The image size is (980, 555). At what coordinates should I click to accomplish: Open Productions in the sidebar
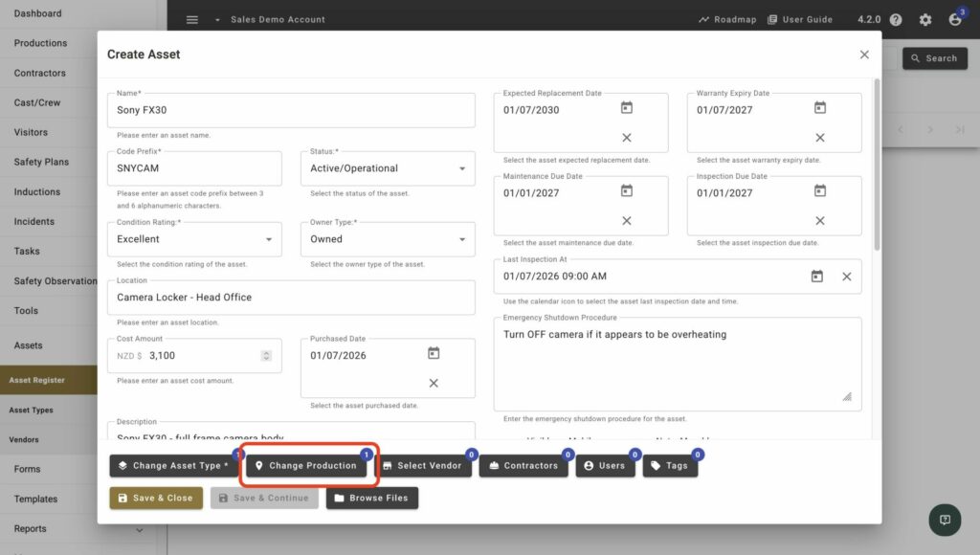pos(40,43)
